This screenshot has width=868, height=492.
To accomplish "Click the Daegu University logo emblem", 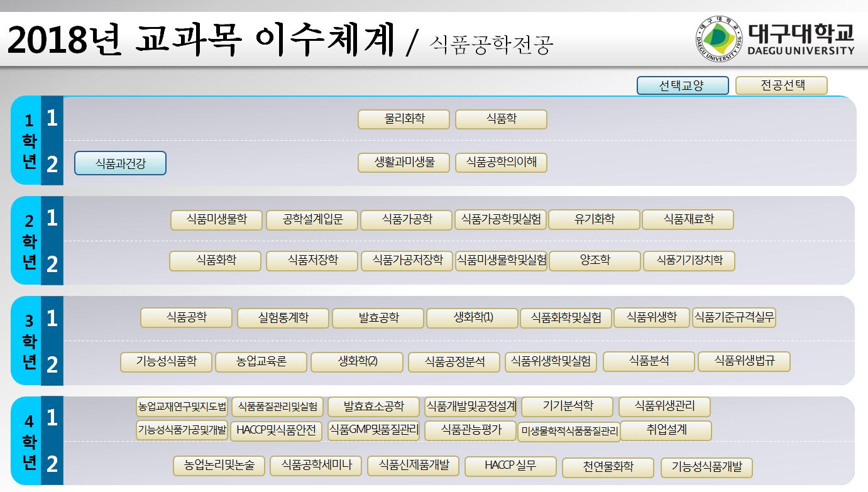I will pos(720,39).
